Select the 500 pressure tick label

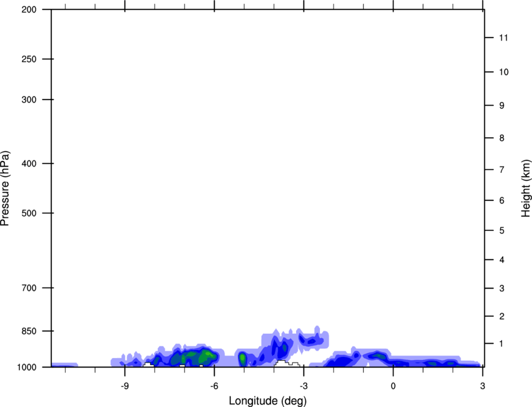click(x=29, y=213)
